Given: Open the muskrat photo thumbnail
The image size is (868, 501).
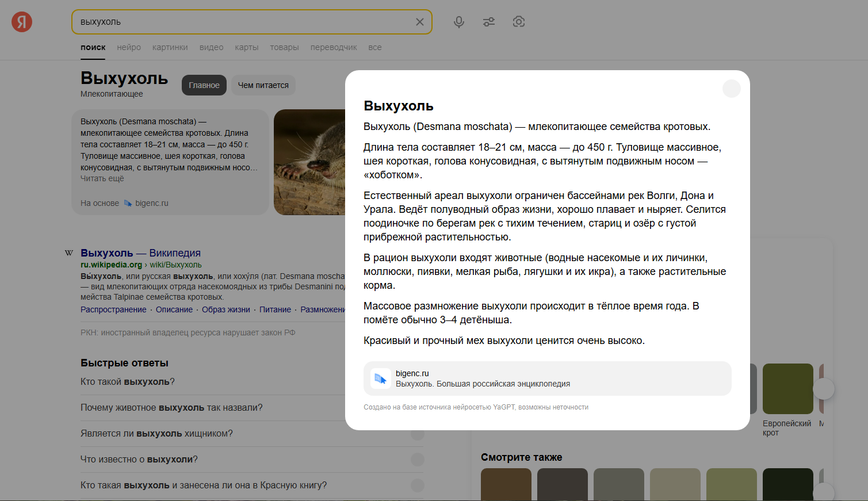Looking at the screenshot, I should [309, 162].
